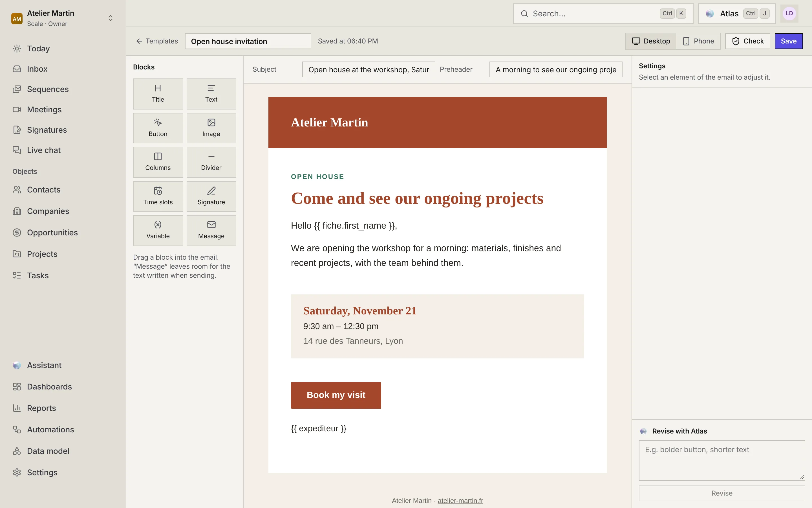This screenshot has height=508, width=812.
Task: Edit the template name field
Action: (248, 41)
